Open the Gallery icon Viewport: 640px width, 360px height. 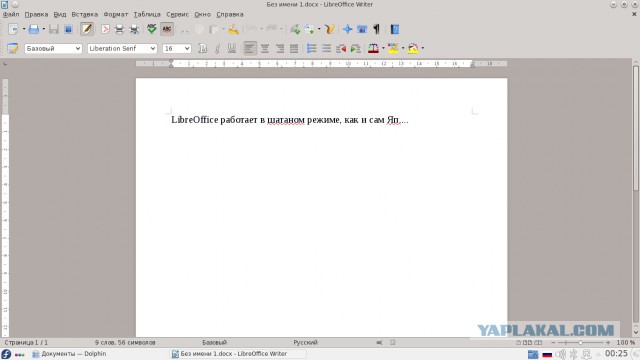click(362, 29)
